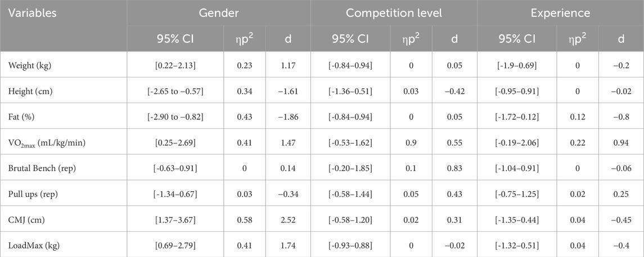Viewport: 644px width, 257px height.
Task: Click the Pull ups (rep) row label
Action: click(30, 193)
